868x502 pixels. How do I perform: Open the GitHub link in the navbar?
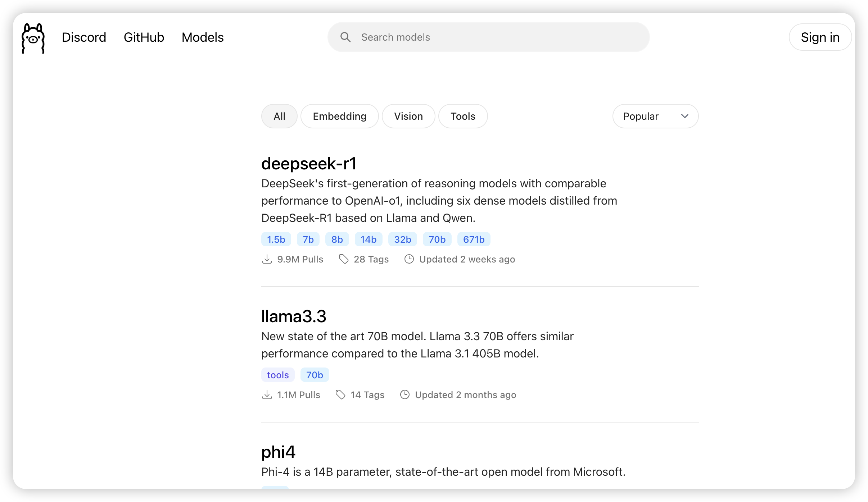coord(144,37)
